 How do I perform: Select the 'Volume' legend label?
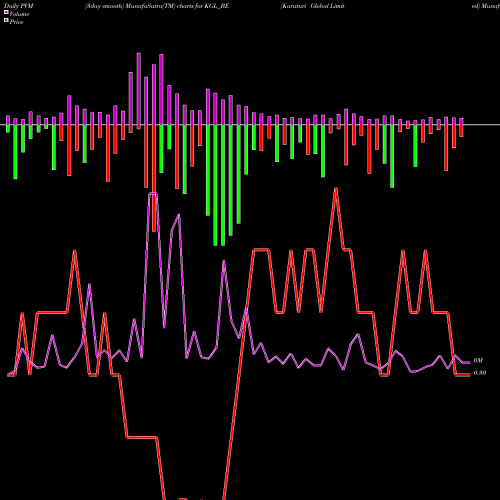tap(19, 14)
